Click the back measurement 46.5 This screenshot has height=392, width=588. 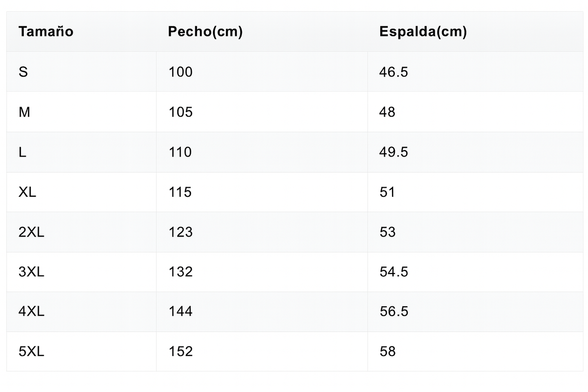click(394, 72)
